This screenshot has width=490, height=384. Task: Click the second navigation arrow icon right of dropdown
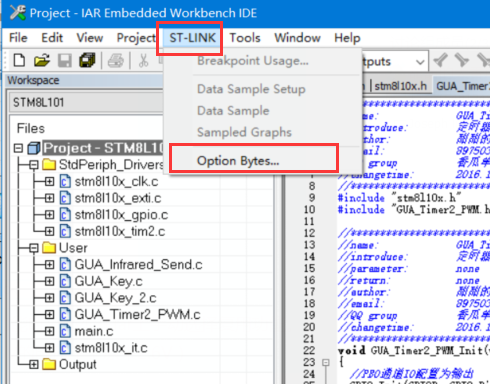(462, 60)
